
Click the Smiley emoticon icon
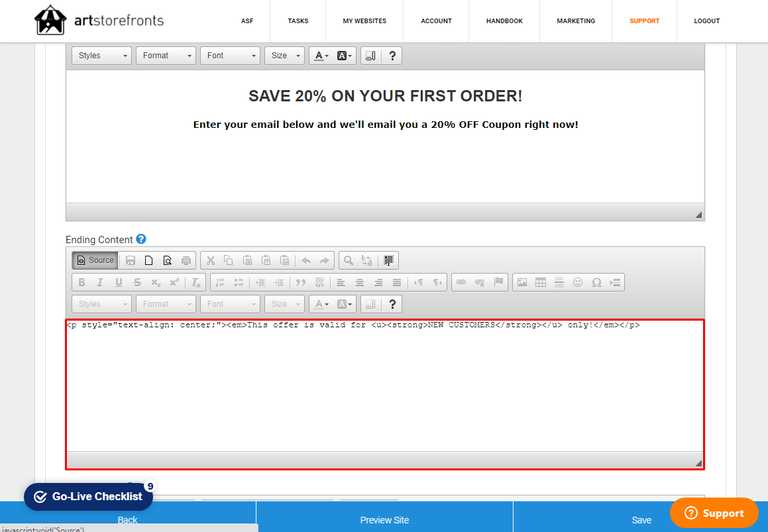click(578, 282)
